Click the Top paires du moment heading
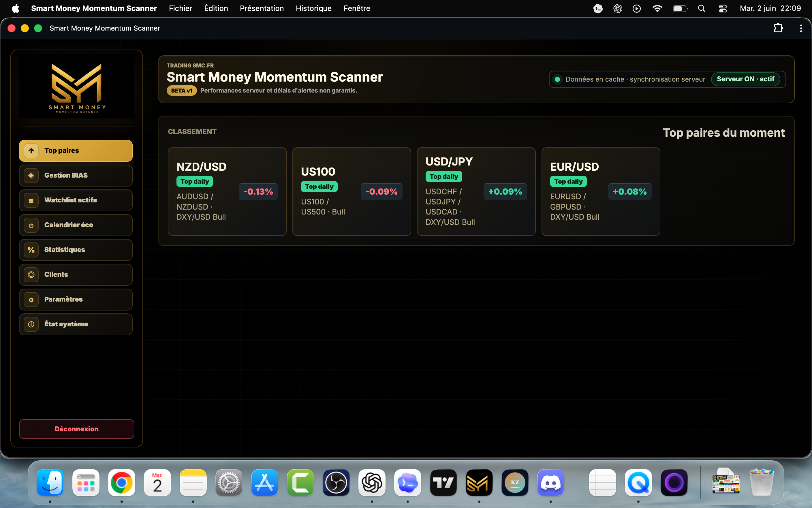This screenshot has width=812, height=508. pos(724,133)
